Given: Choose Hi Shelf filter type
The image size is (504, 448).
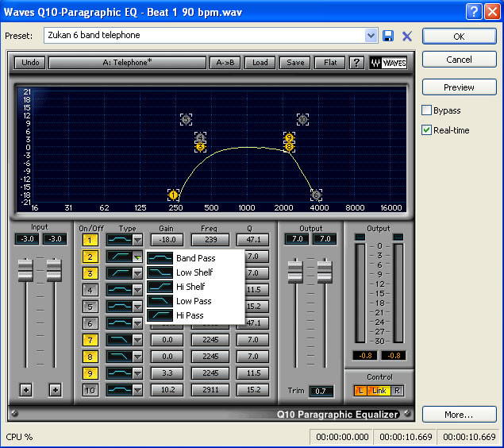Looking at the screenshot, I should (195, 287).
